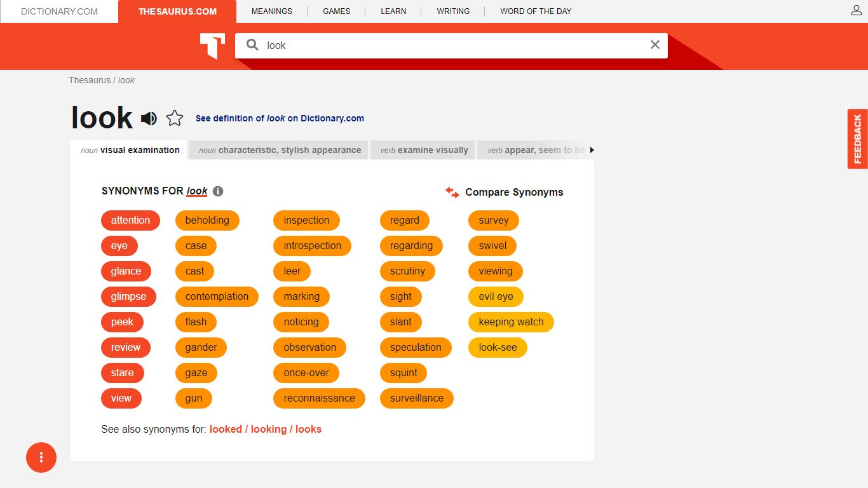Click the Compare Synonyms label
This screenshot has width=868, height=488.
pos(514,192)
